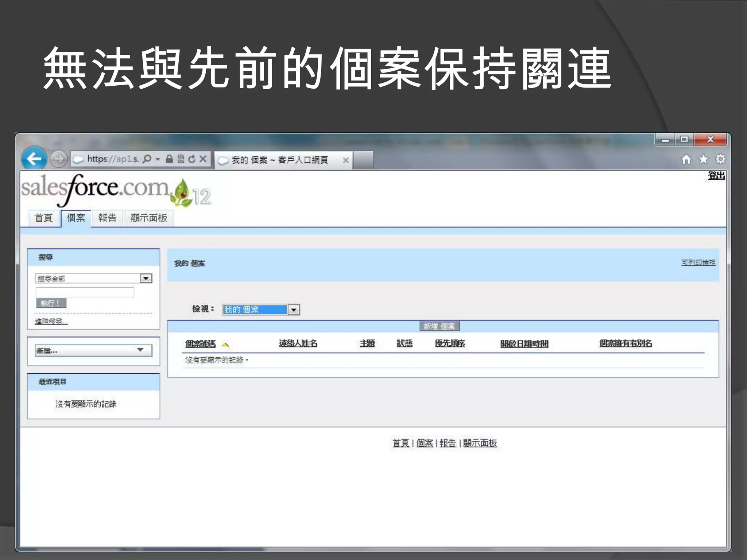
Task: Refresh the page with reload icon
Action: (192, 159)
